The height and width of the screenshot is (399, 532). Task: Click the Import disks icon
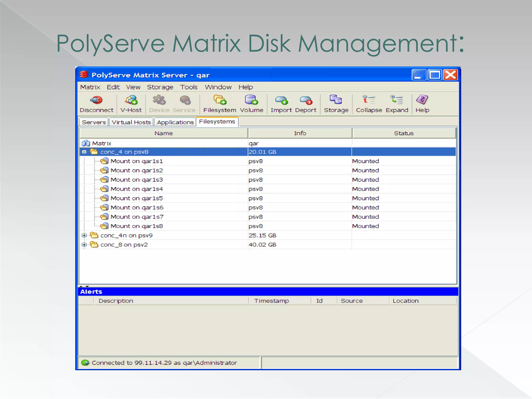coord(281,100)
